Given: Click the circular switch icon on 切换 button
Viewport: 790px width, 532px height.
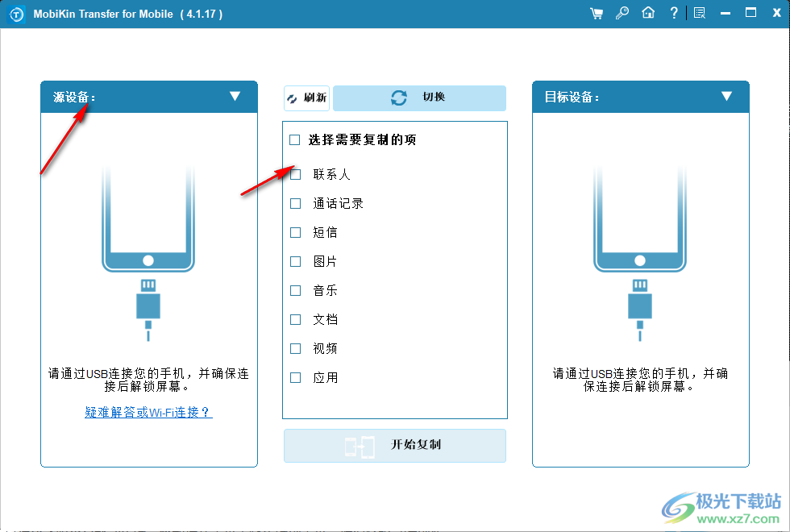Looking at the screenshot, I should click(x=399, y=98).
